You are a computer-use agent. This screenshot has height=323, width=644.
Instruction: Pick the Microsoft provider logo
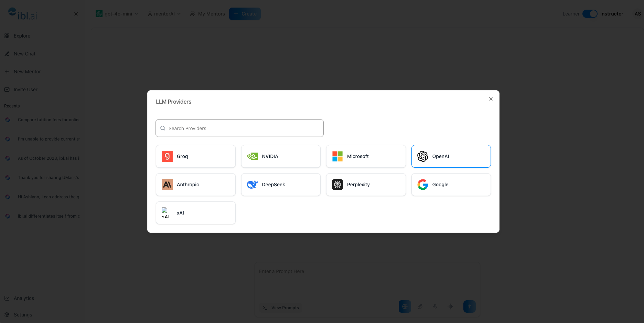tap(337, 156)
